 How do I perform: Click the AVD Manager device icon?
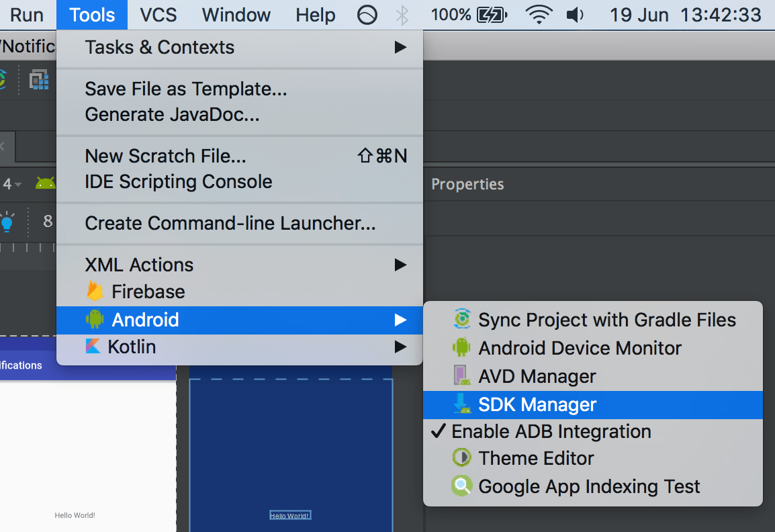coord(461,375)
